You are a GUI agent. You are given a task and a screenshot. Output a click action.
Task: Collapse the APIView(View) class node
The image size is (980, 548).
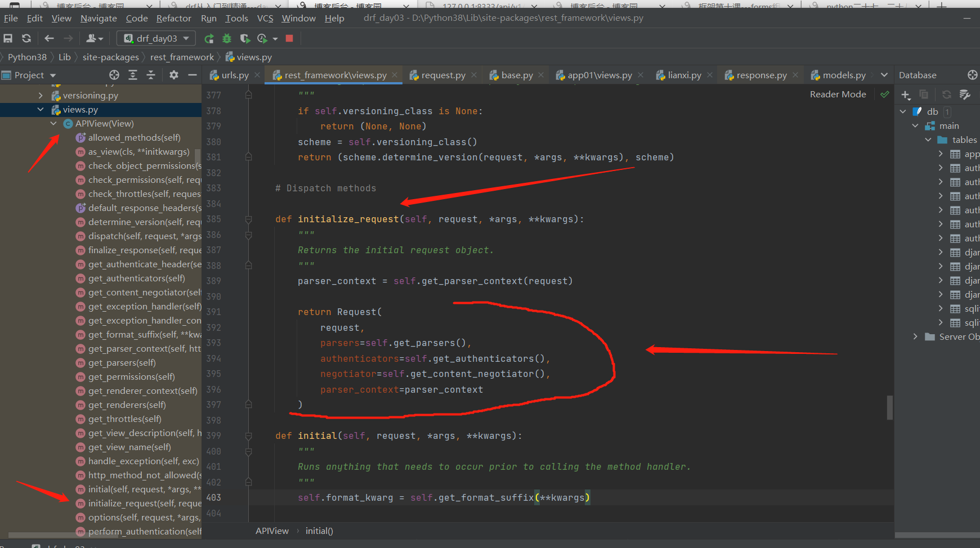click(x=53, y=124)
